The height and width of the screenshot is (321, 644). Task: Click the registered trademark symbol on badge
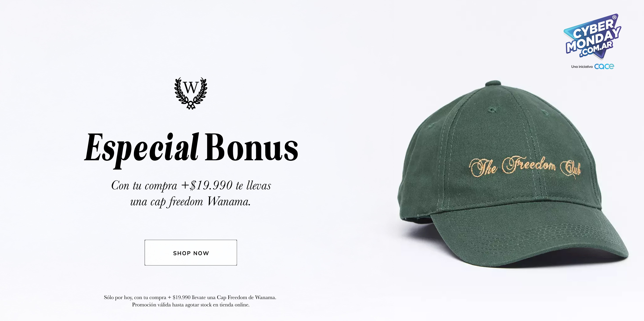pos(614,17)
